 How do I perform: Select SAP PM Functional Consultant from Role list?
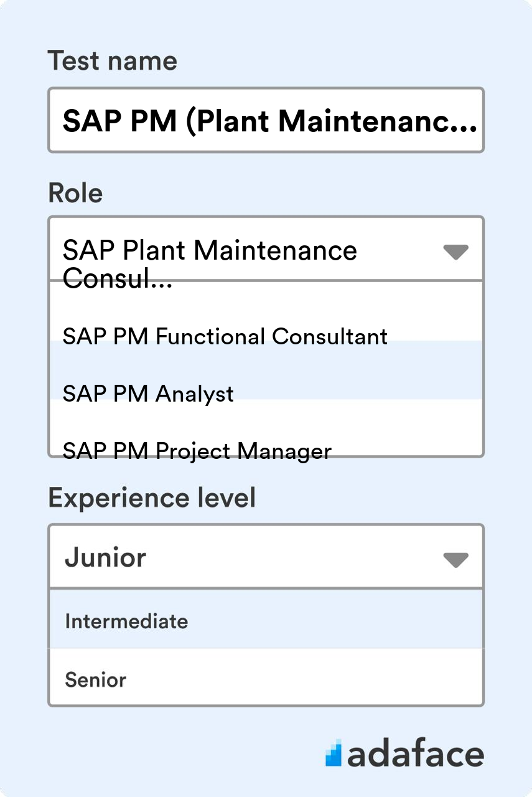[x=225, y=337]
